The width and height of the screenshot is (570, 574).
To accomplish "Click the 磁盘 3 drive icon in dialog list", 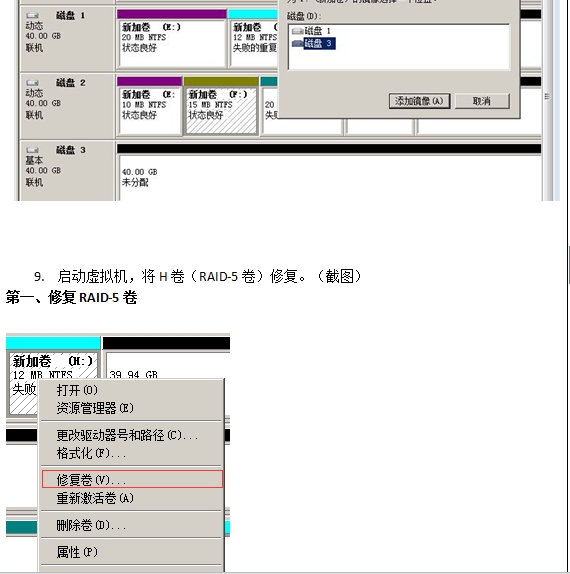I will click(x=297, y=44).
